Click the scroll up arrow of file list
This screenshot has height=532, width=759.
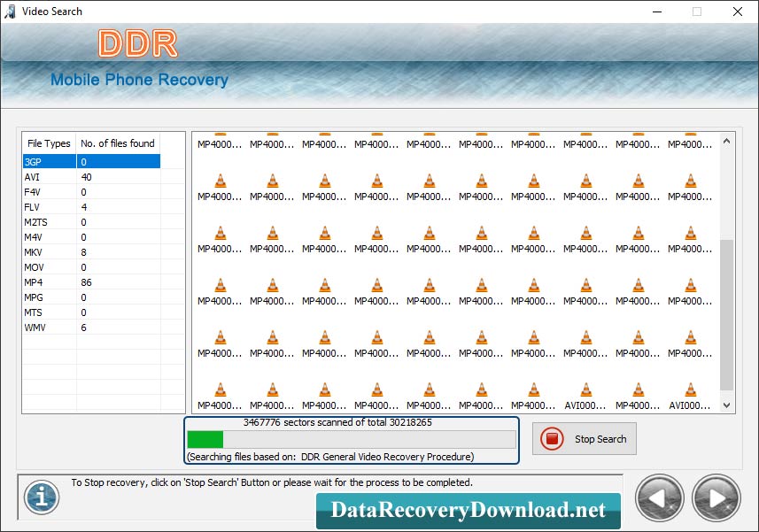point(726,142)
